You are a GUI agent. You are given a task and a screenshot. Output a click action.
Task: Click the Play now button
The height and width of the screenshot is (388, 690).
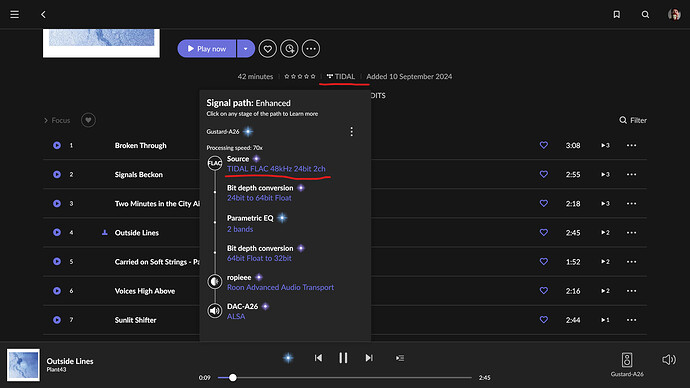(207, 49)
